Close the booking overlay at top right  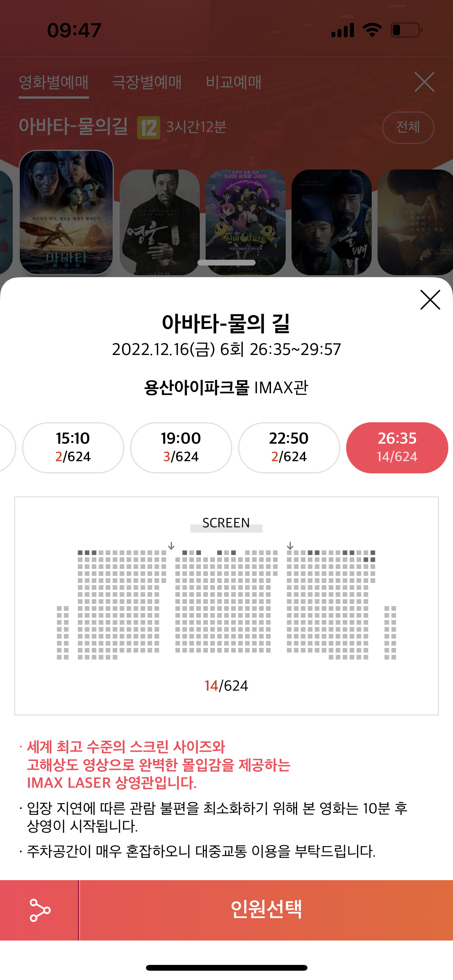(x=424, y=82)
